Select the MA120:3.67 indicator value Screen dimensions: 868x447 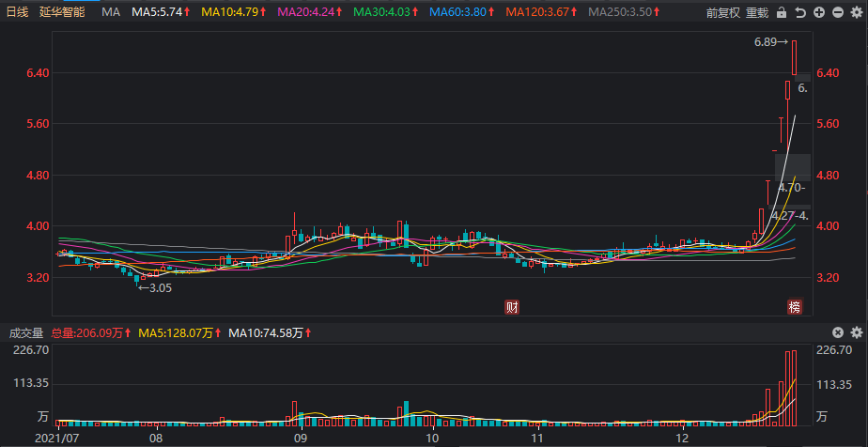pos(538,12)
